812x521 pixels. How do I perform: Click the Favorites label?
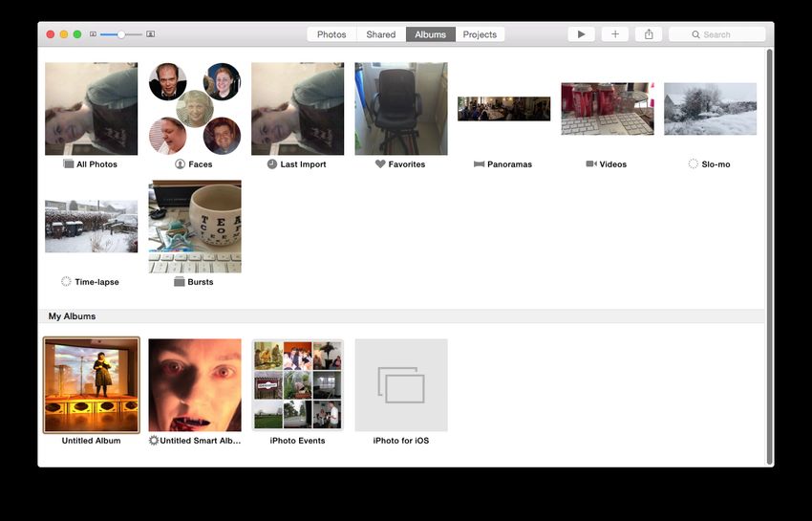(407, 164)
